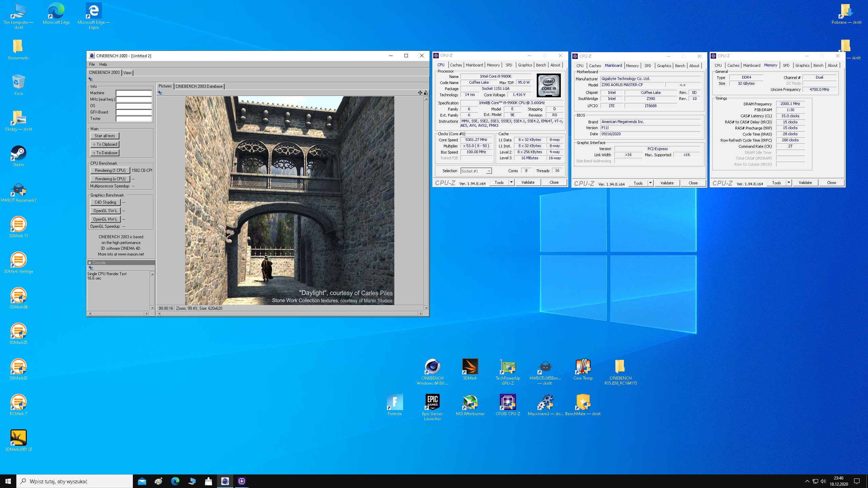The image size is (868, 488).
Task: Click Windows search box on taskbar
Action: coord(75,481)
